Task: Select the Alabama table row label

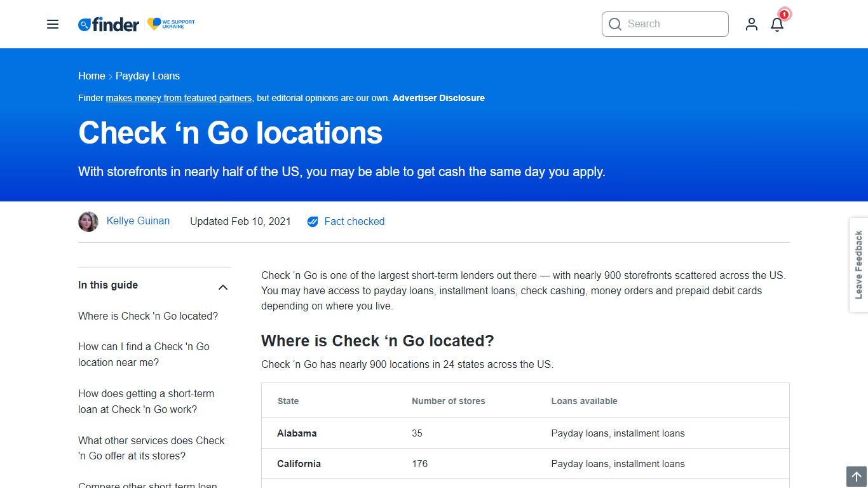Action: (297, 433)
